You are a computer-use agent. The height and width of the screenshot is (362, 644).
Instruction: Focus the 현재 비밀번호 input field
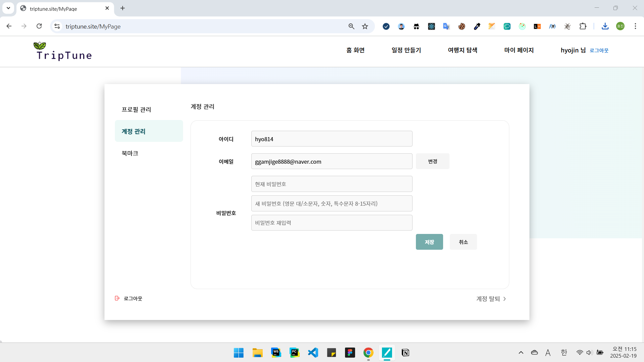pos(332,184)
